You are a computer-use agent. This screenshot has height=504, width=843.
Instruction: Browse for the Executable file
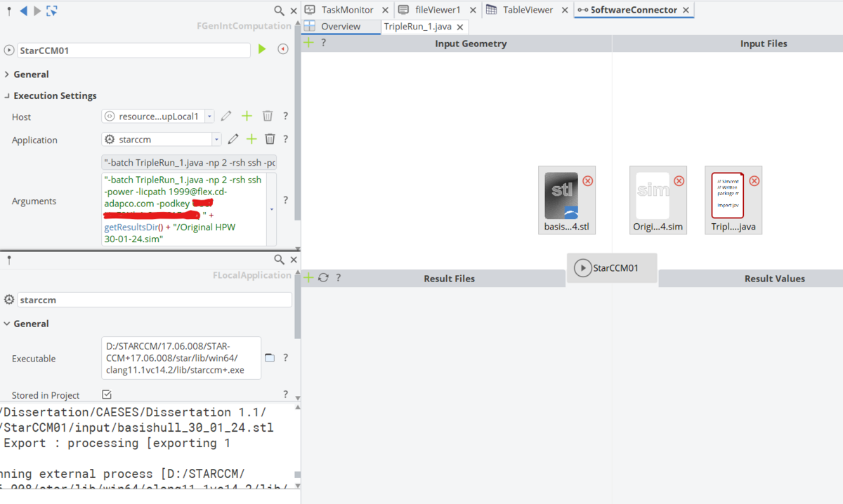click(x=270, y=358)
